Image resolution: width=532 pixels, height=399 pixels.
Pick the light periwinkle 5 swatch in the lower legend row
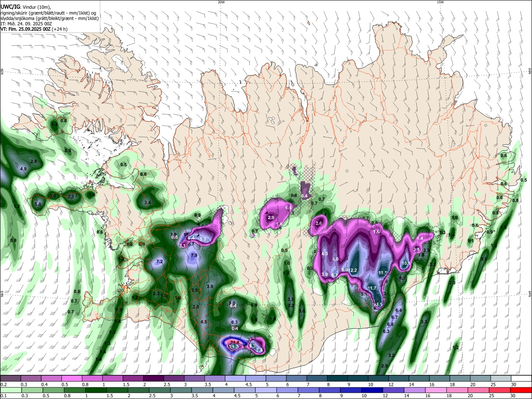point(266,389)
